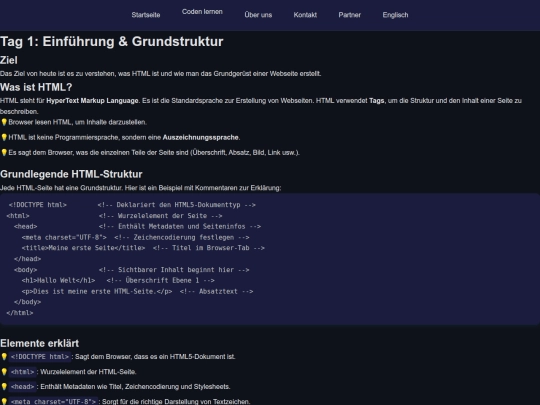
Task: Click the title Meine erste Seite code line
Action: (x=143, y=248)
